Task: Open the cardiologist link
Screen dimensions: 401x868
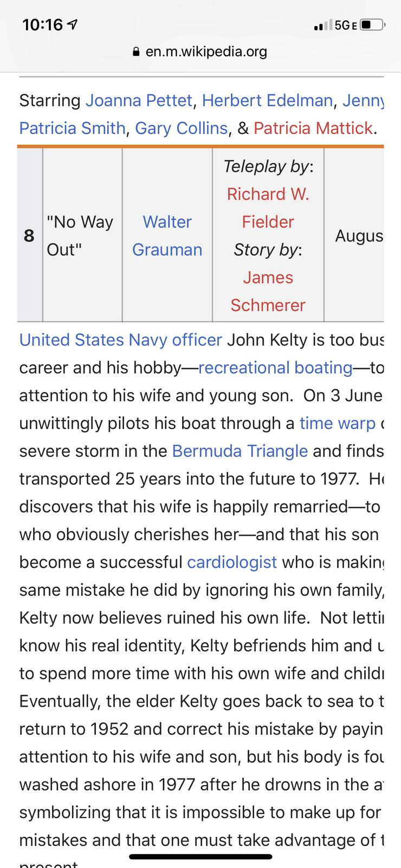Action: click(x=232, y=562)
